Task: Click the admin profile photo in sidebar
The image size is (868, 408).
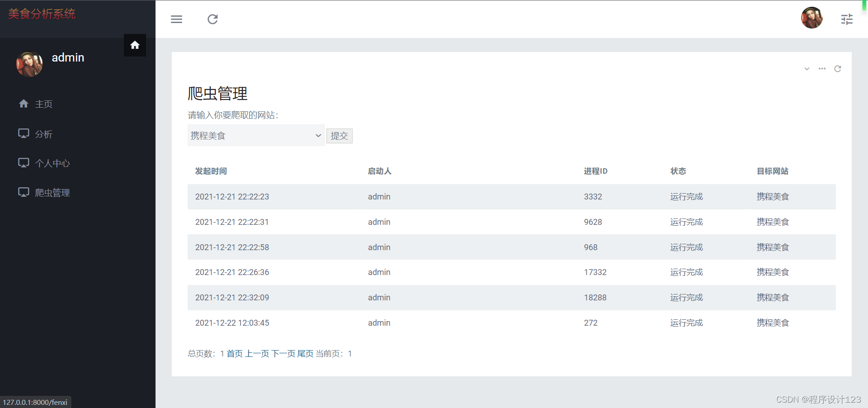Action: [x=29, y=64]
